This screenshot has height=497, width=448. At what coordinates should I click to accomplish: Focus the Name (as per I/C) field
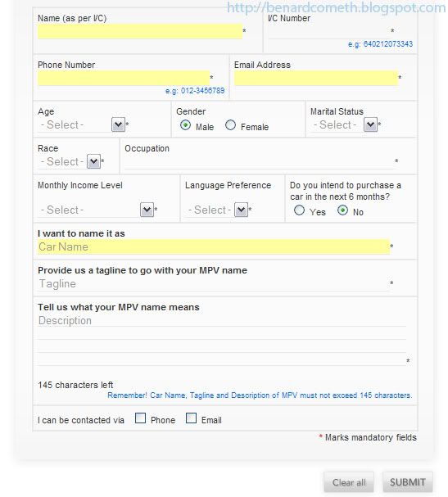click(140, 31)
